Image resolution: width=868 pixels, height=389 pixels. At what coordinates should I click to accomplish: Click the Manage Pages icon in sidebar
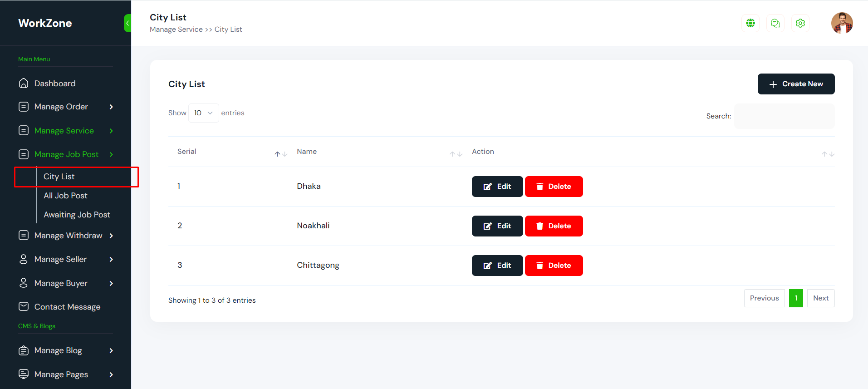24,374
